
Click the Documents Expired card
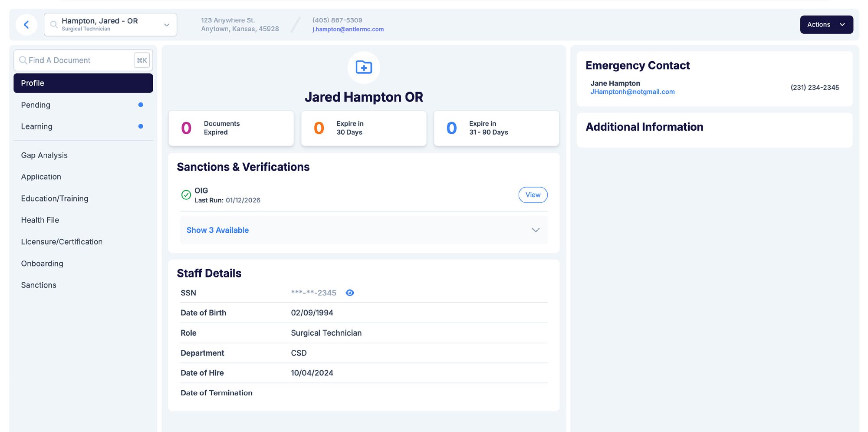pos(231,128)
